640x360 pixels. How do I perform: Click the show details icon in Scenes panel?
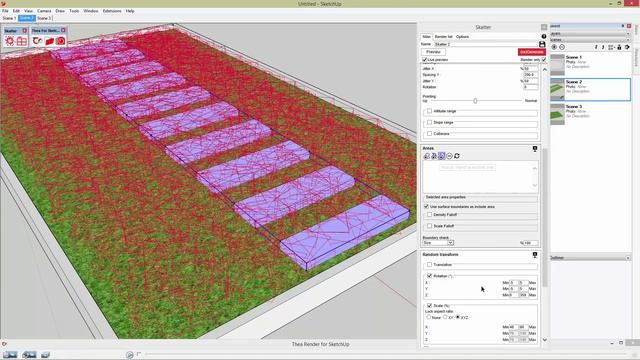pyautogui.click(x=619, y=47)
